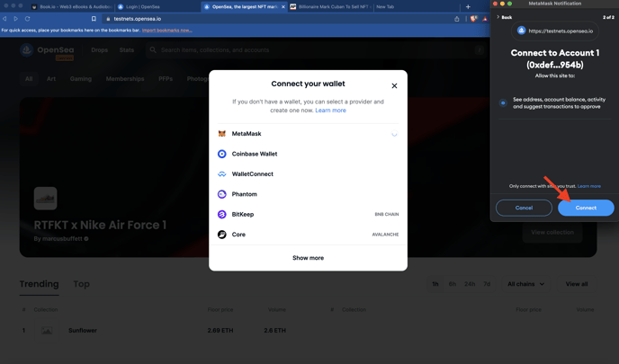Click the 2.6 ETH volume value

click(274, 331)
